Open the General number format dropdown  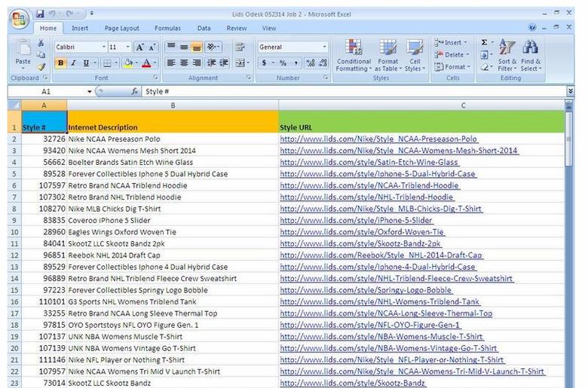pyautogui.click(x=325, y=47)
